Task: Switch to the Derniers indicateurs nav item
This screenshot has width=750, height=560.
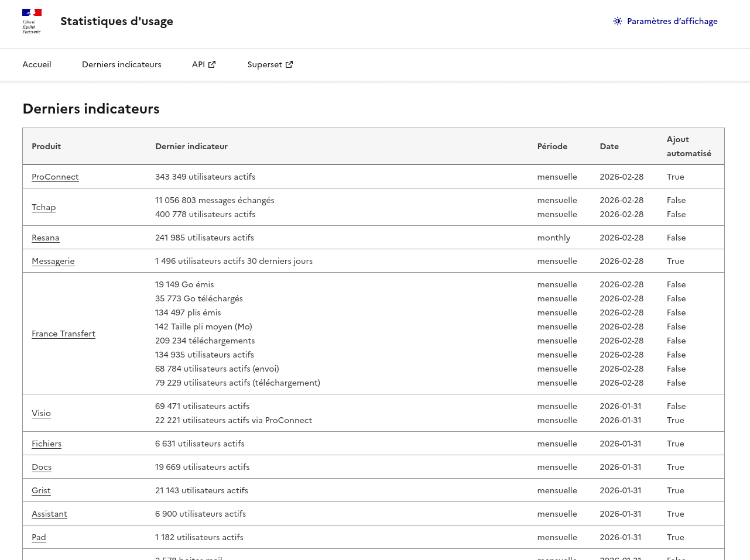Action: point(121,64)
